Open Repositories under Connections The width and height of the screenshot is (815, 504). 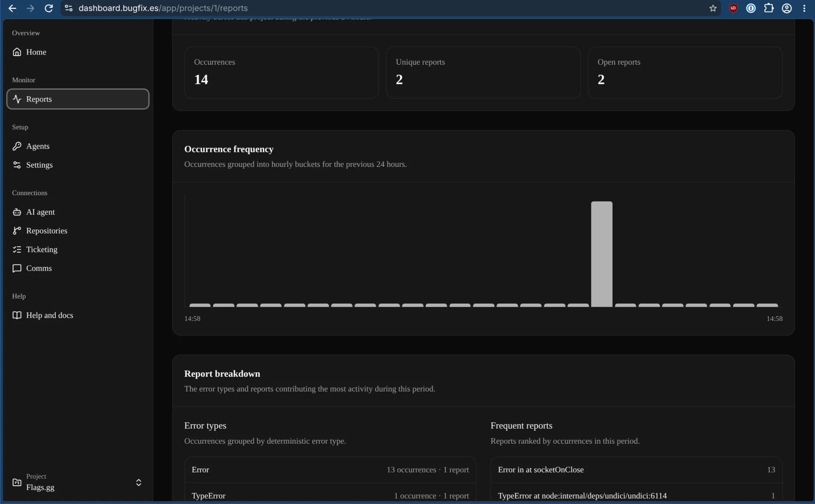pos(78,230)
